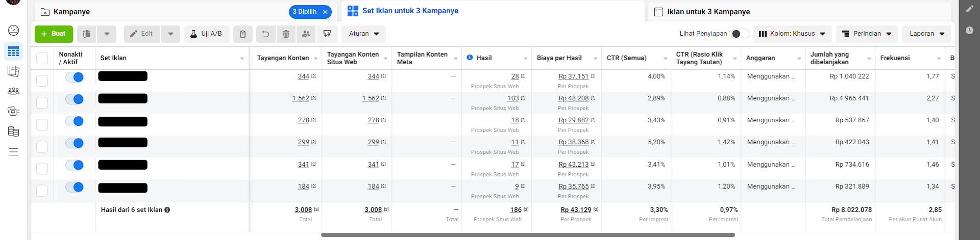Click the trash delete icon

[286, 34]
